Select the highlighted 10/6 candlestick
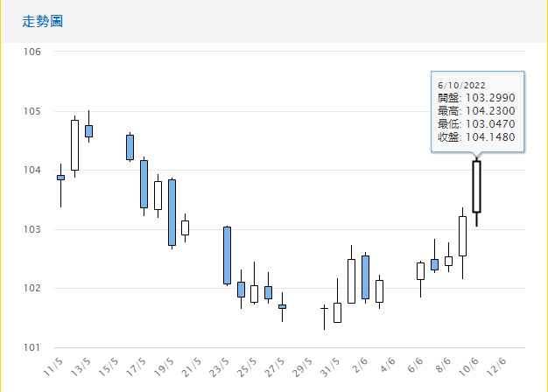Image resolution: width=548 pixels, height=392 pixels. 476,186
